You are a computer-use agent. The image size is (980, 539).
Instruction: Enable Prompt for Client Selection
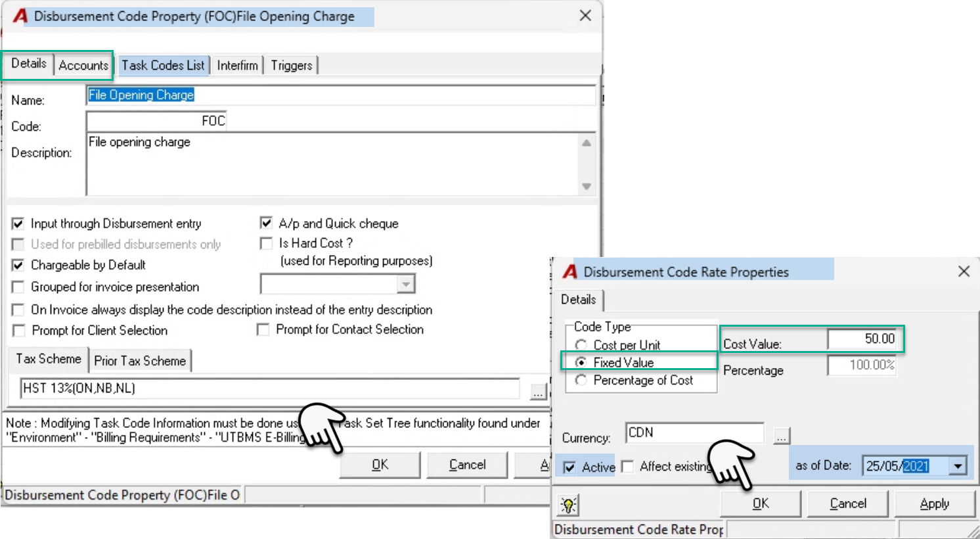pyautogui.click(x=19, y=331)
